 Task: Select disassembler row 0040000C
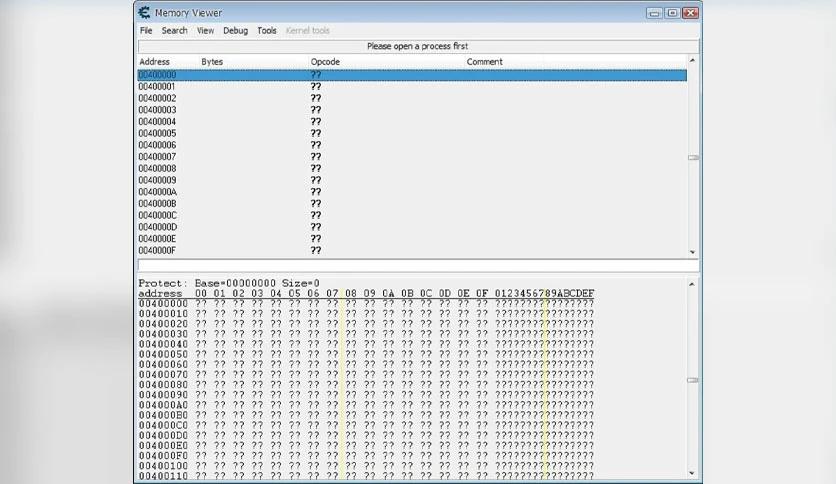[x=412, y=216]
